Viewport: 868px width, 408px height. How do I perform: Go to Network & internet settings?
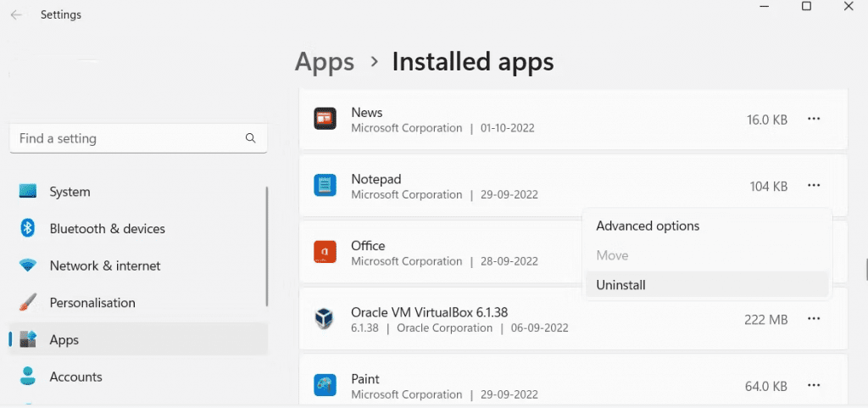104,265
